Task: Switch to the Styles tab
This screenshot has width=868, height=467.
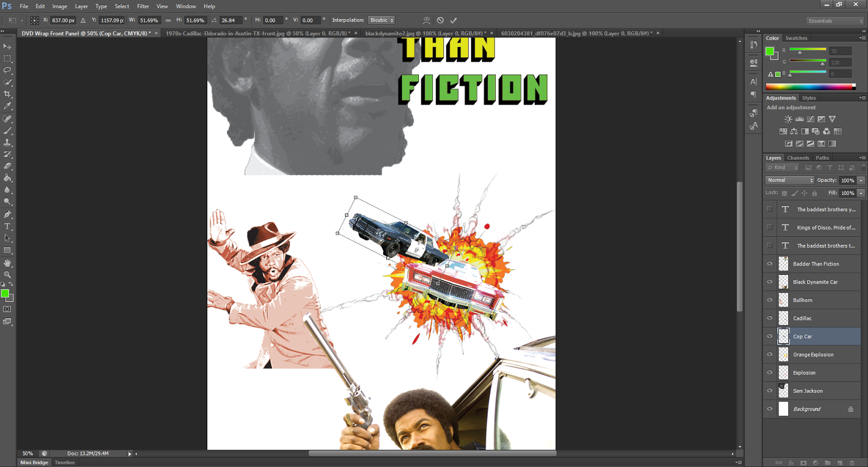Action: (809, 98)
